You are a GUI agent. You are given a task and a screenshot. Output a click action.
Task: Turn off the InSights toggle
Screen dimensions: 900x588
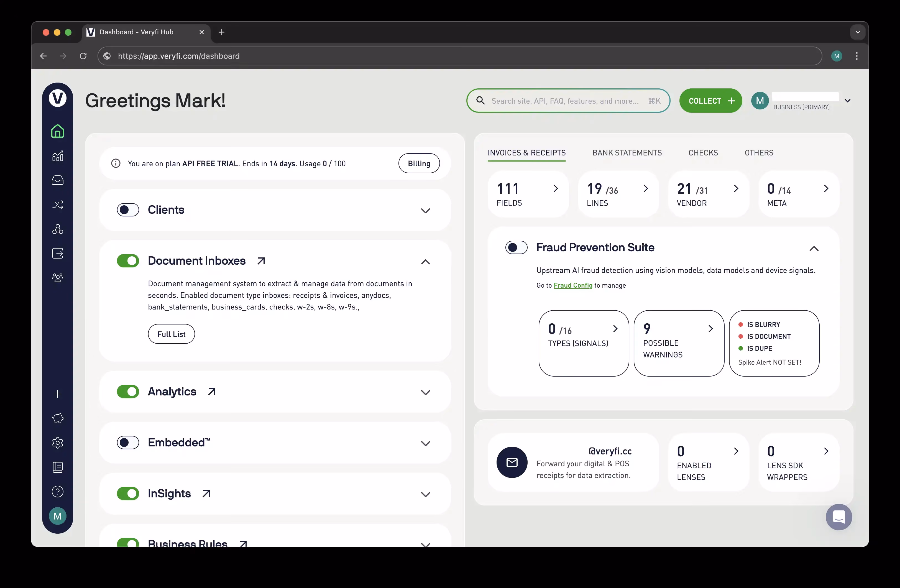click(x=128, y=494)
